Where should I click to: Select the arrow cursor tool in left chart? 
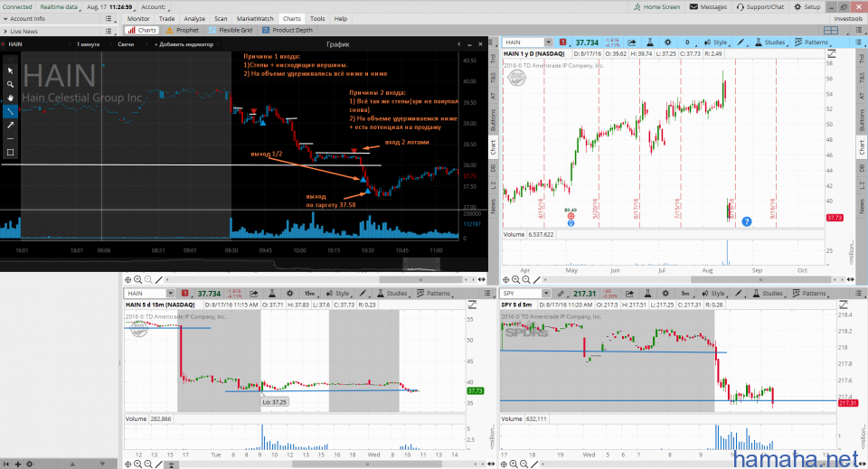[10, 70]
